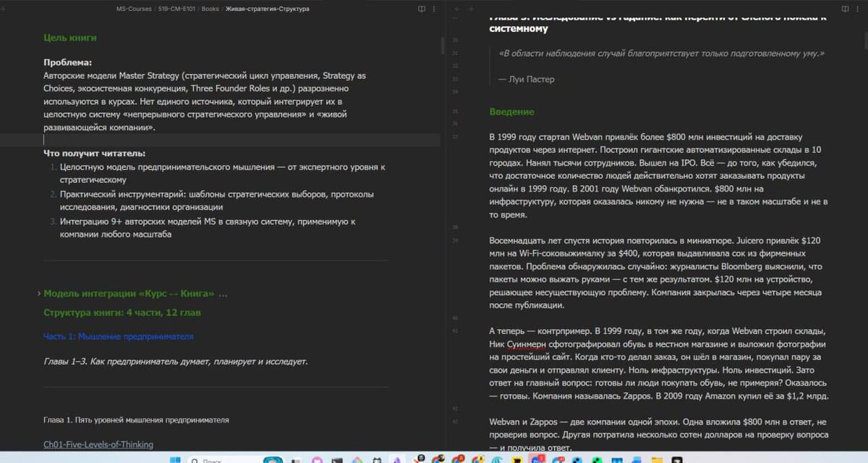This screenshot has width=868, height=463.
Task: Open the yellow File Explorer taskbar icon
Action: point(656,459)
